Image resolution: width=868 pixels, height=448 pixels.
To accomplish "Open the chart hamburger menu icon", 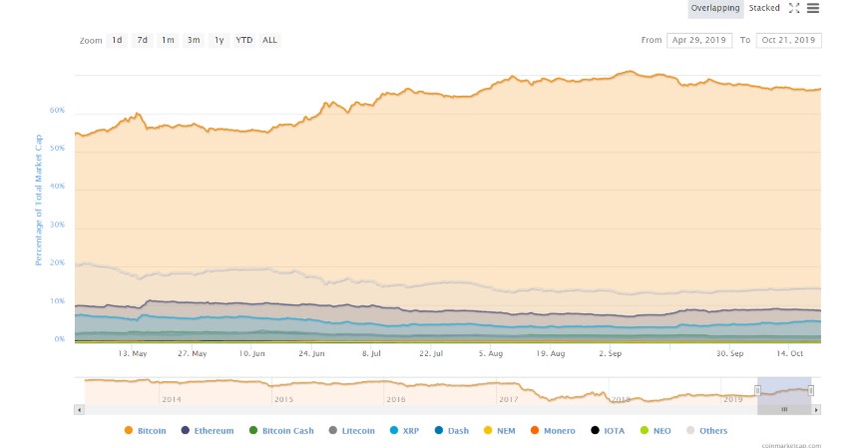I will tap(813, 8).
